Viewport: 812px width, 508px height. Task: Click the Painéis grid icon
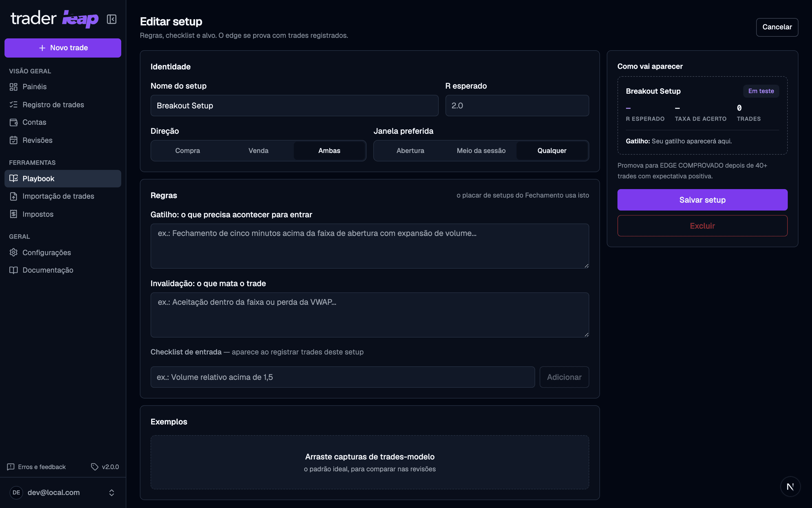pyautogui.click(x=14, y=87)
